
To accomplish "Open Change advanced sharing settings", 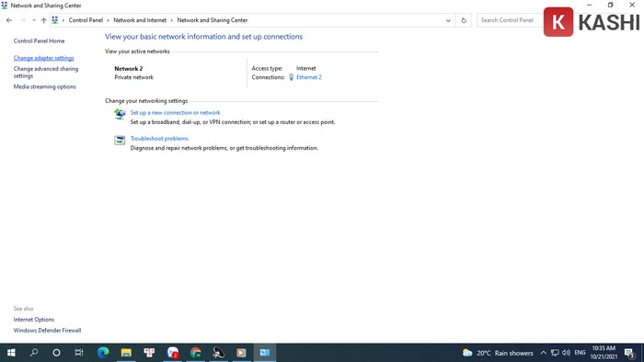I will [x=46, y=73].
